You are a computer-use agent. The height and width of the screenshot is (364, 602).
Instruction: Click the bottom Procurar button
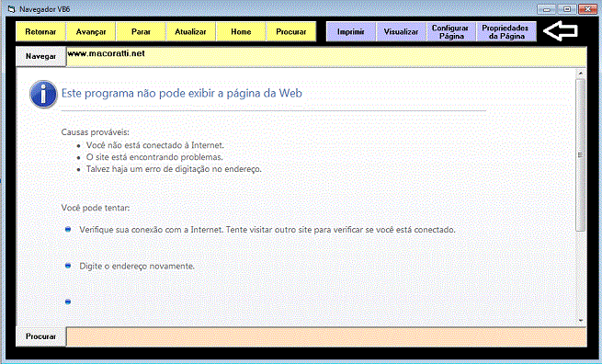point(41,336)
